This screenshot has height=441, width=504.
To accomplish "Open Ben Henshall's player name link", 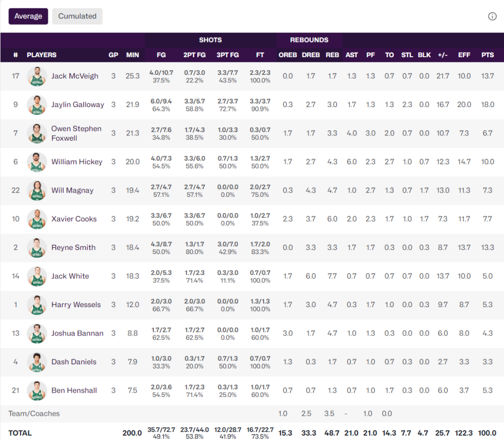I will point(74,391).
